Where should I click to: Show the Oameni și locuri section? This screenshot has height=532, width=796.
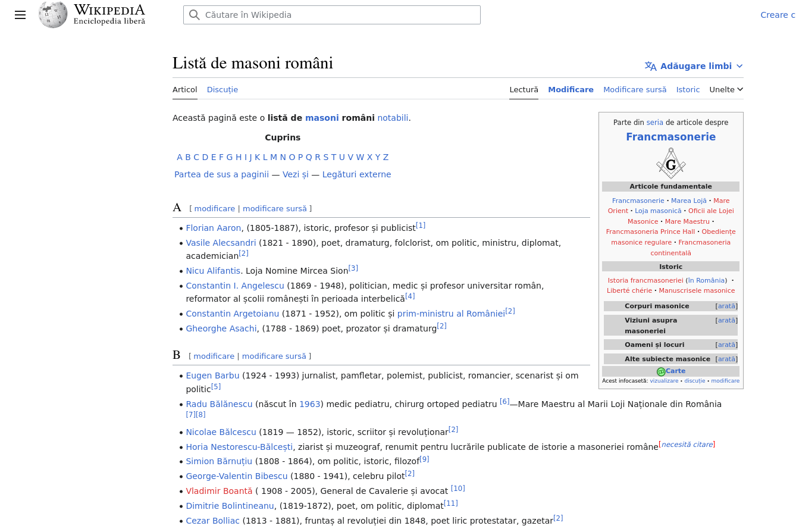pyautogui.click(x=726, y=345)
